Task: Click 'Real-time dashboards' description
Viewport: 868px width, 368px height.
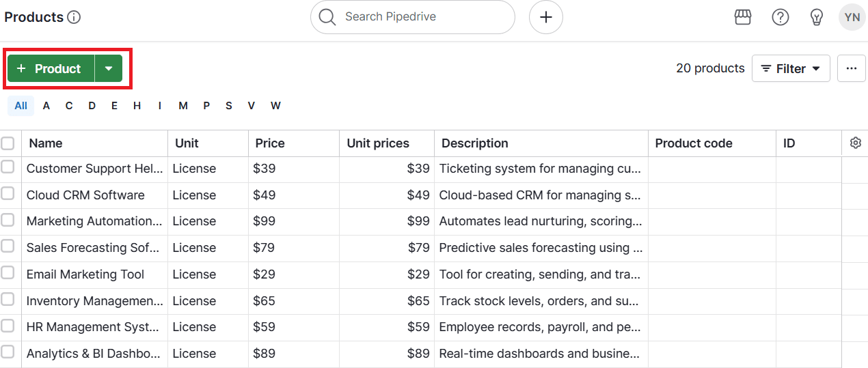Action: [x=541, y=354]
